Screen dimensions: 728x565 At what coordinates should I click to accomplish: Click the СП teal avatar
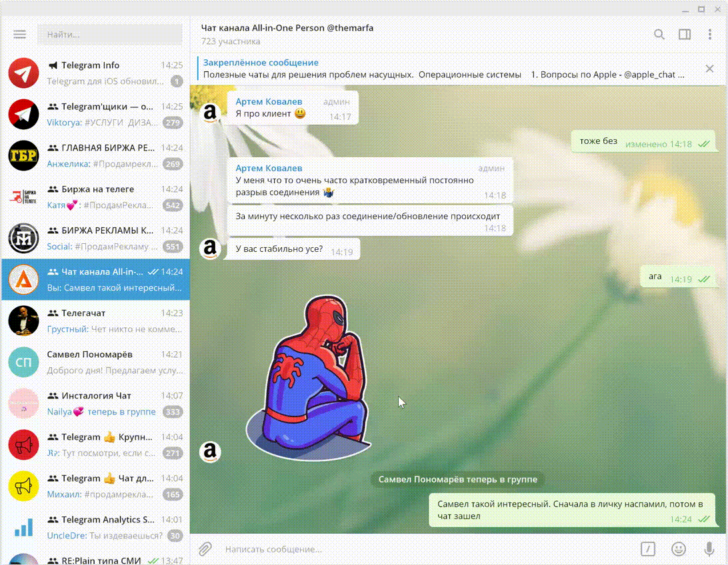24,362
